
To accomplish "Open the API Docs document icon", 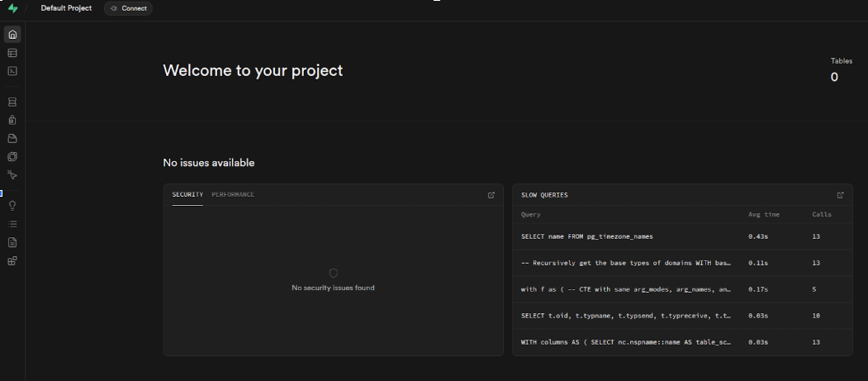I will tap(12, 242).
